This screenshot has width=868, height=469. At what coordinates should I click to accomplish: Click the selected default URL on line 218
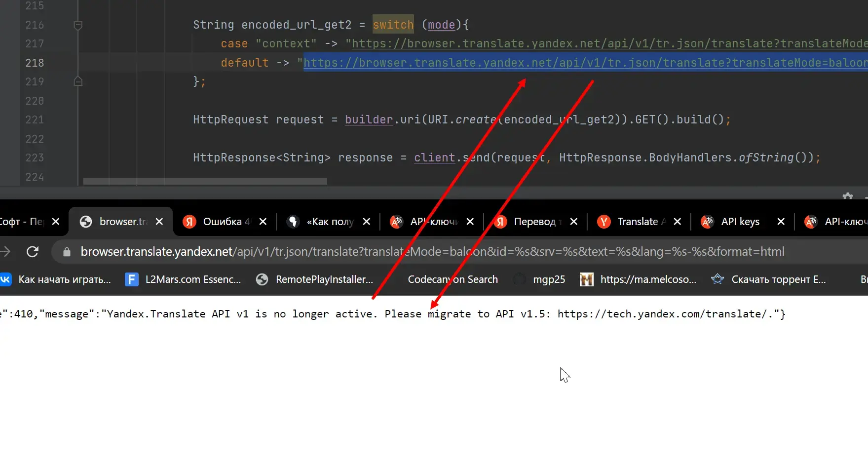tap(585, 63)
